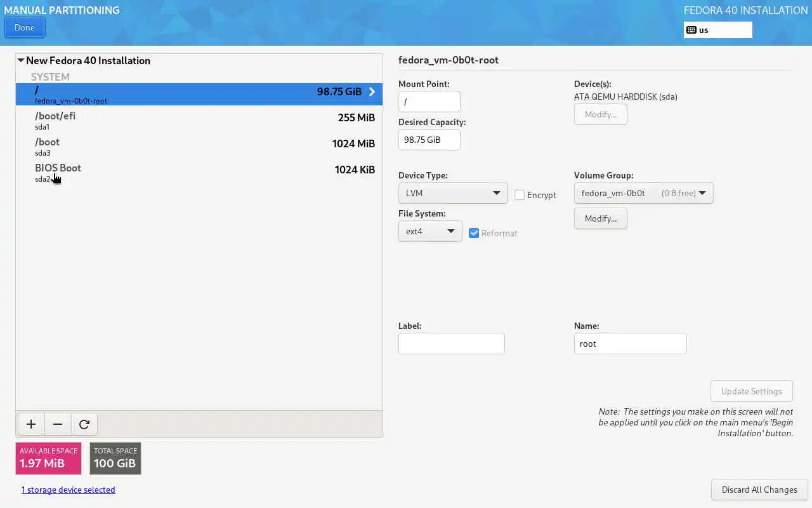
Task: Click the reload storage configuration icon
Action: click(84, 424)
